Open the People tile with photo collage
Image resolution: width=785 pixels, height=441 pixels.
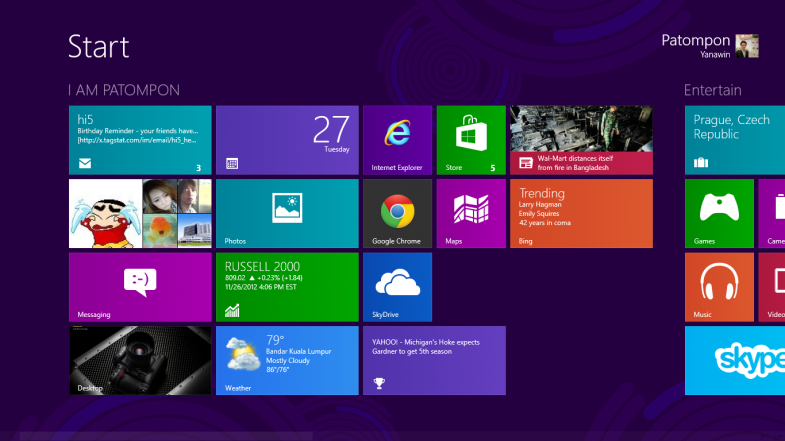(x=140, y=213)
